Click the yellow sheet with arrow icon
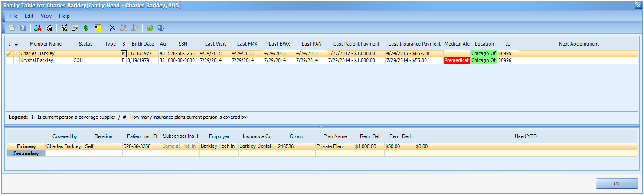The image size is (644, 195). 98,28
